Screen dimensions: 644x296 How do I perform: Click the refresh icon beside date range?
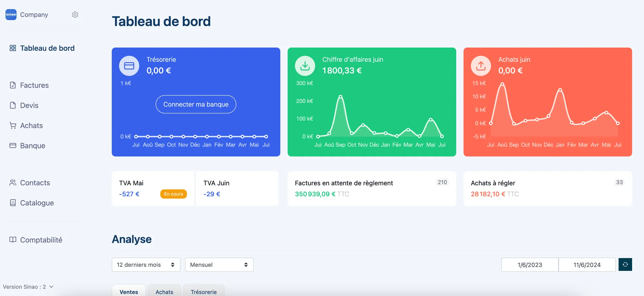pyautogui.click(x=625, y=264)
